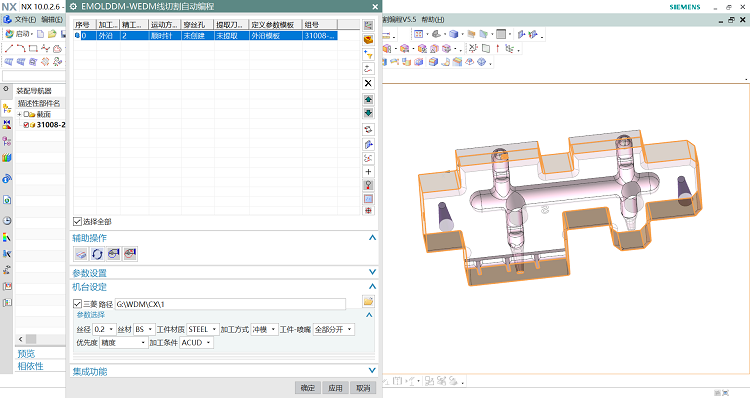This screenshot has width=750, height=398.
Task: Open the 加工条件 ACUD dropdown
Action: click(x=196, y=343)
